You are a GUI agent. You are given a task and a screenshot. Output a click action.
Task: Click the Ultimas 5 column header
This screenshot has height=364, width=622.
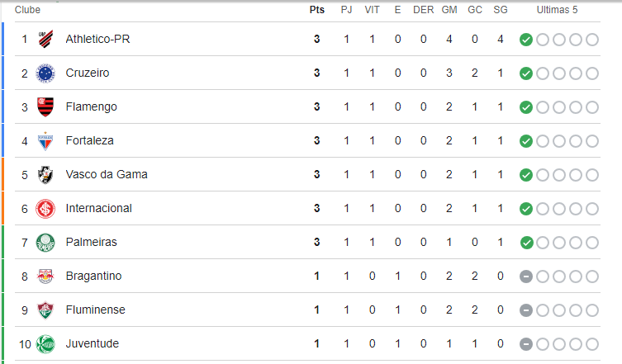click(557, 10)
